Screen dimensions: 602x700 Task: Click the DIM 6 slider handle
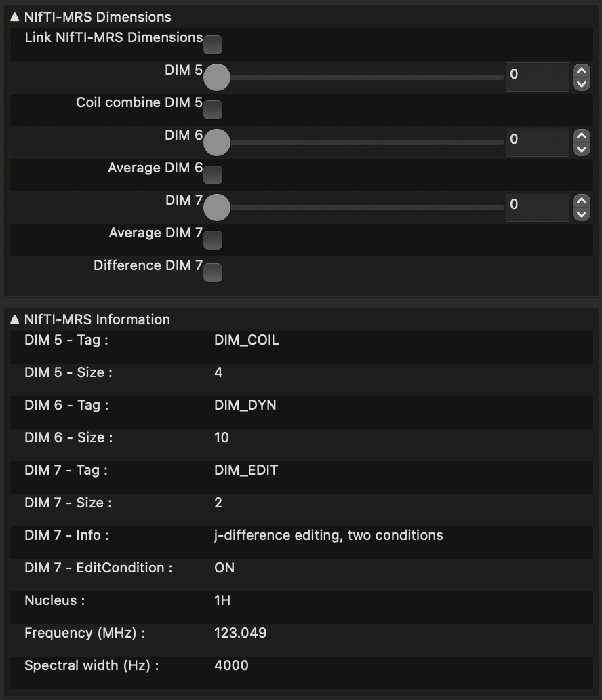point(217,142)
